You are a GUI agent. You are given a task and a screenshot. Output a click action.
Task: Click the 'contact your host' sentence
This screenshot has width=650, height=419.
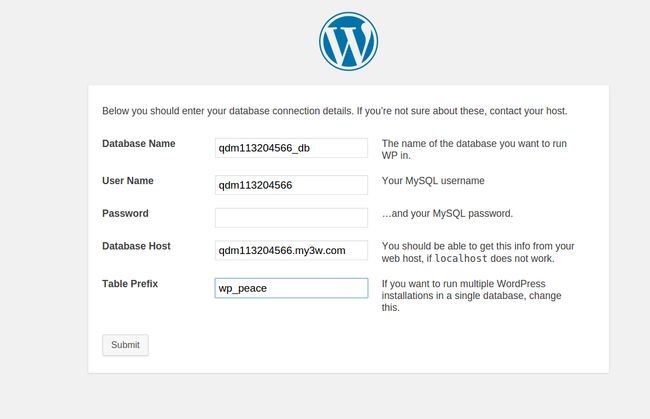(462, 111)
